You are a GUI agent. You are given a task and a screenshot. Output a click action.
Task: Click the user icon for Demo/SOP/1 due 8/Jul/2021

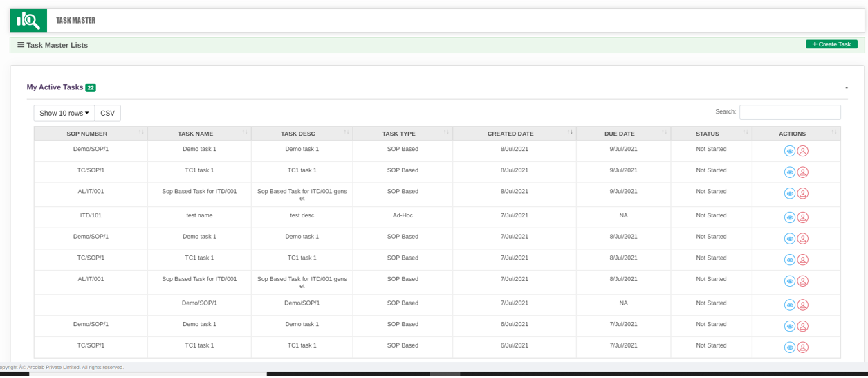(802, 239)
